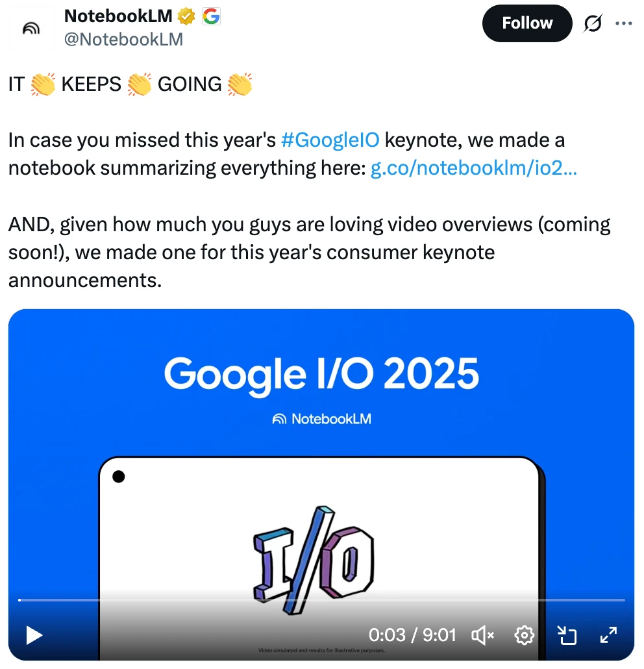Image resolution: width=644 pixels, height=669 pixels.
Task: Follow the NotebookLM account
Action: 526,23
